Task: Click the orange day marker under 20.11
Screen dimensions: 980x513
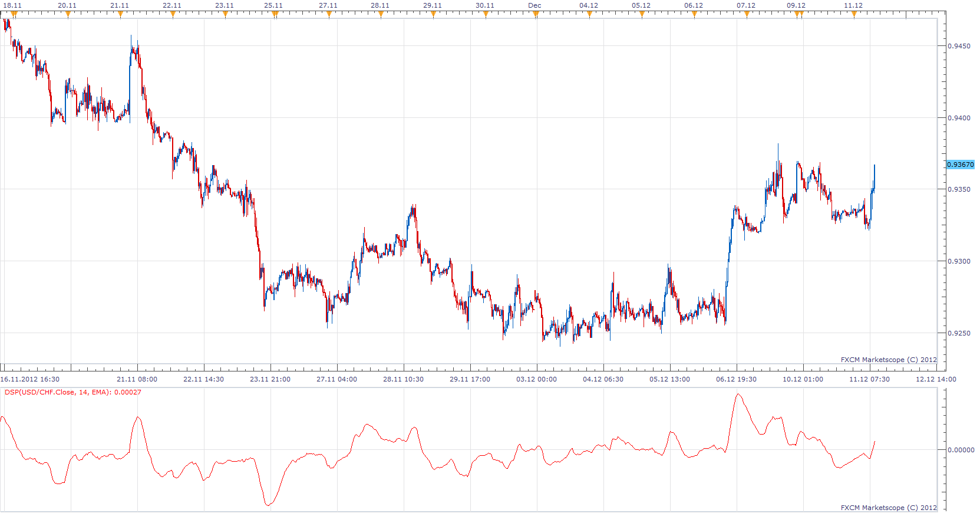Action: click(68, 14)
